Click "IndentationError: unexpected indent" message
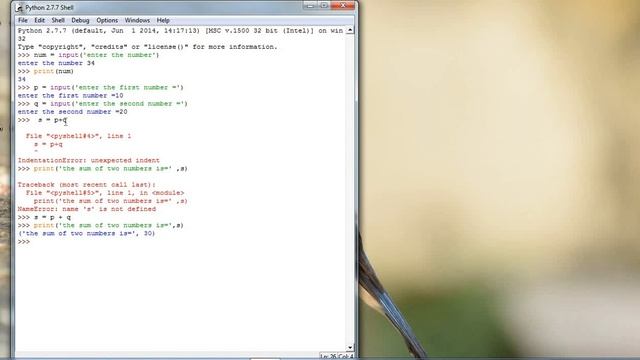 [x=89, y=160]
